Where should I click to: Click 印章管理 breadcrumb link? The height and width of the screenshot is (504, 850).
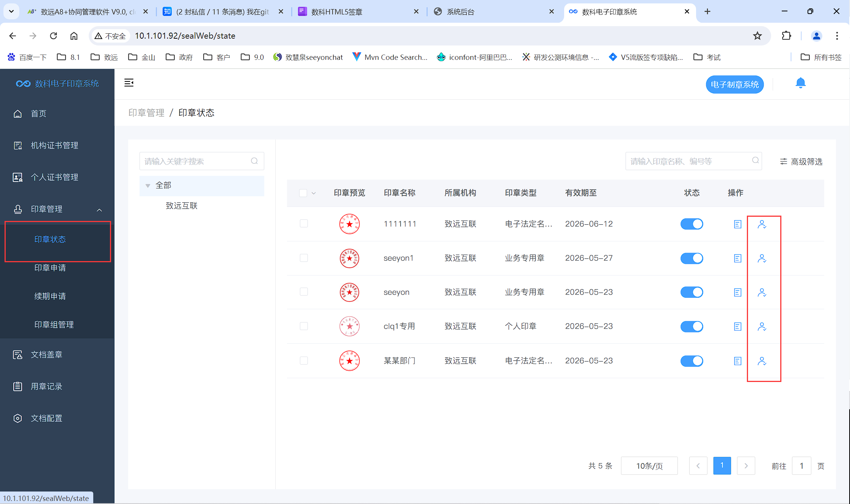[x=146, y=113]
